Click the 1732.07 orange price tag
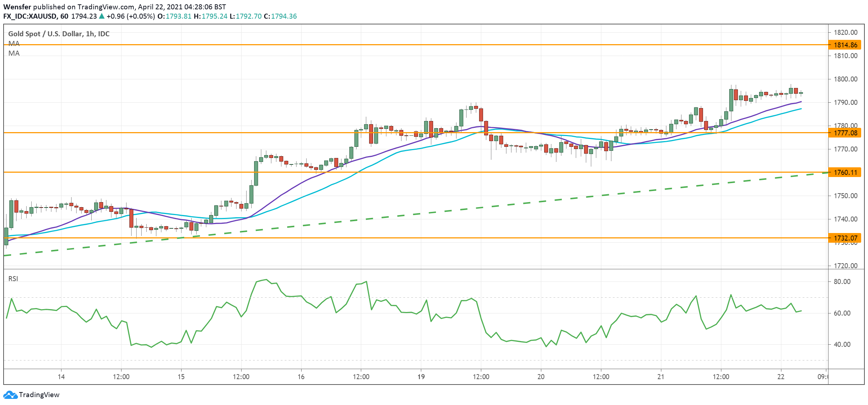This screenshot has height=405, width=868. pyautogui.click(x=846, y=238)
